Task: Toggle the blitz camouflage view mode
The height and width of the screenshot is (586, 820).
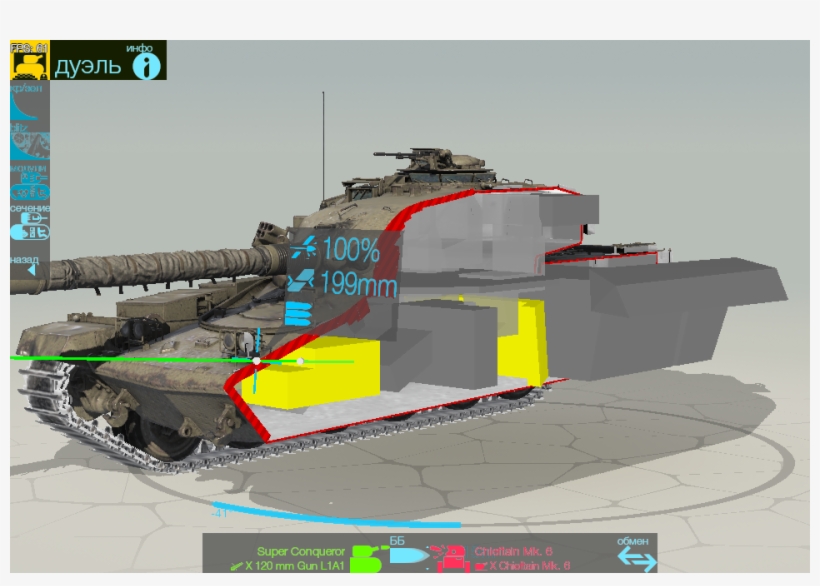Action: click(30, 142)
